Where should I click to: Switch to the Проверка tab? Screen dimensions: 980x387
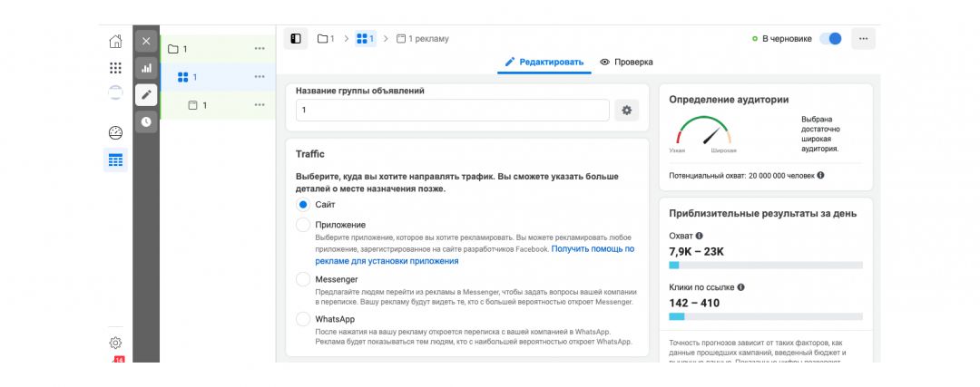(x=626, y=62)
